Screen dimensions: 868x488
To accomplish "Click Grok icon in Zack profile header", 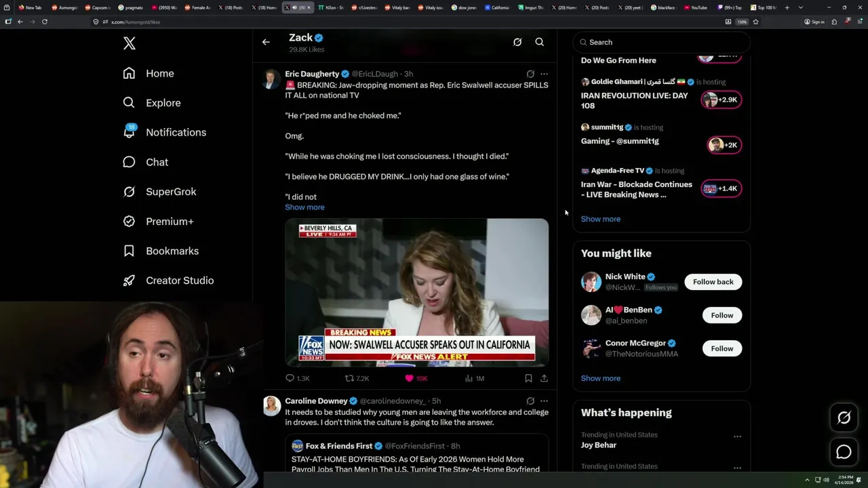I will [517, 42].
